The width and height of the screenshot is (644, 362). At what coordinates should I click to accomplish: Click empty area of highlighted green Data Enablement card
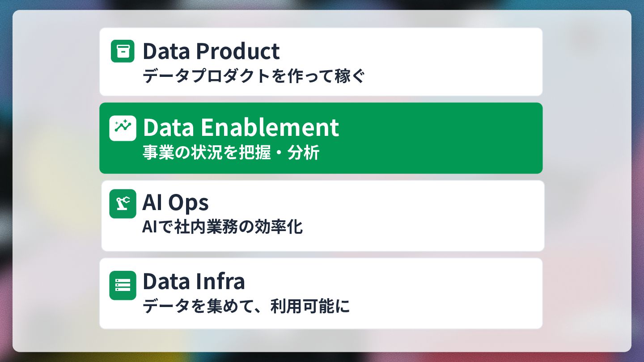447,138
